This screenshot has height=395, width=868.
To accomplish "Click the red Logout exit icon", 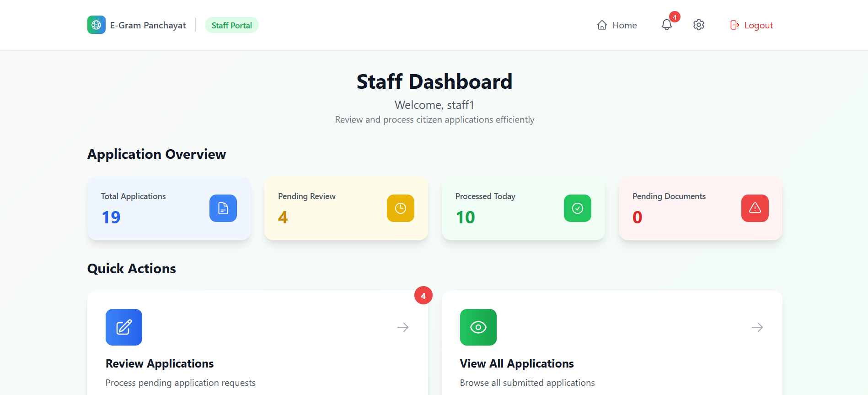I will [x=734, y=25].
